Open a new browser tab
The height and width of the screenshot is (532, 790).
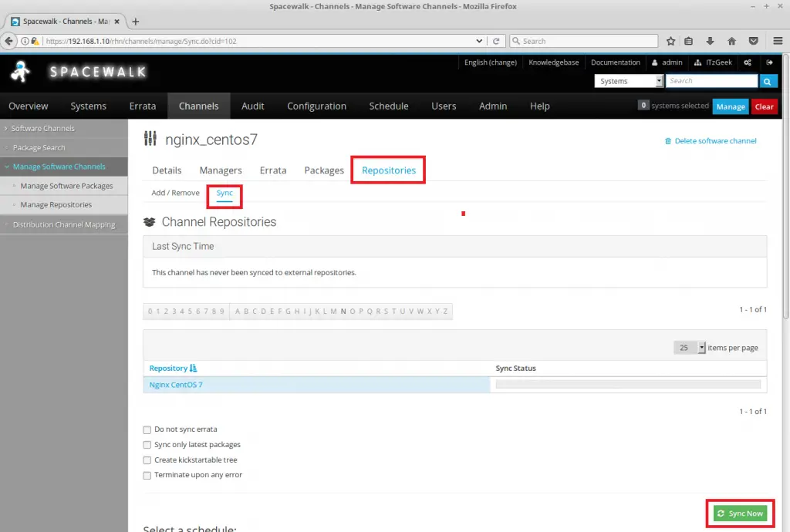[x=135, y=22]
